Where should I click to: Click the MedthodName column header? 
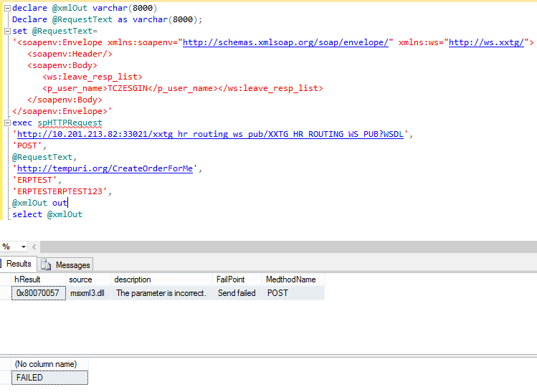pyautogui.click(x=290, y=279)
